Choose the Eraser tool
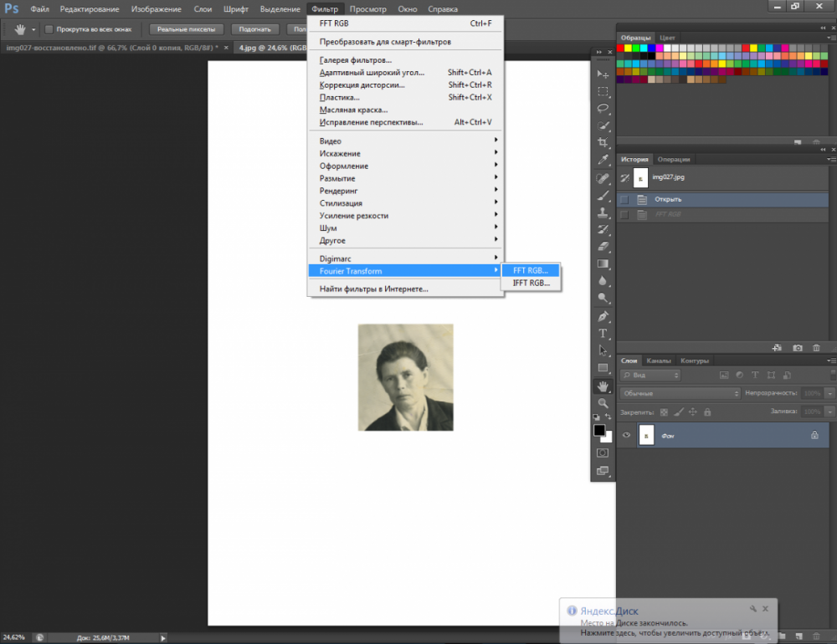The image size is (837, 644). pos(603,247)
